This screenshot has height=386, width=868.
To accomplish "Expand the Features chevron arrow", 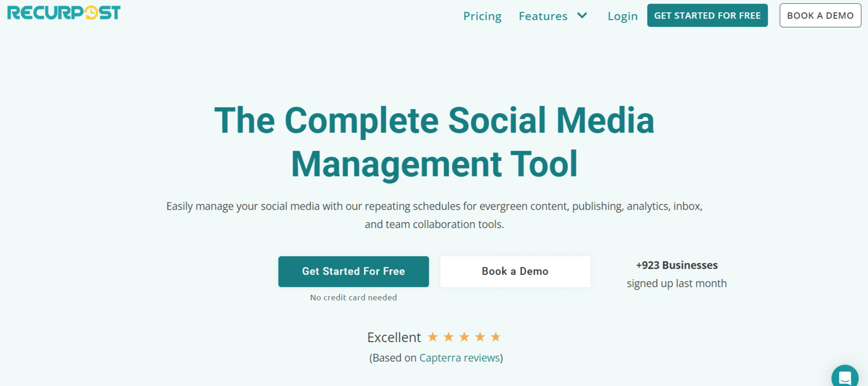I will coord(582,15).
